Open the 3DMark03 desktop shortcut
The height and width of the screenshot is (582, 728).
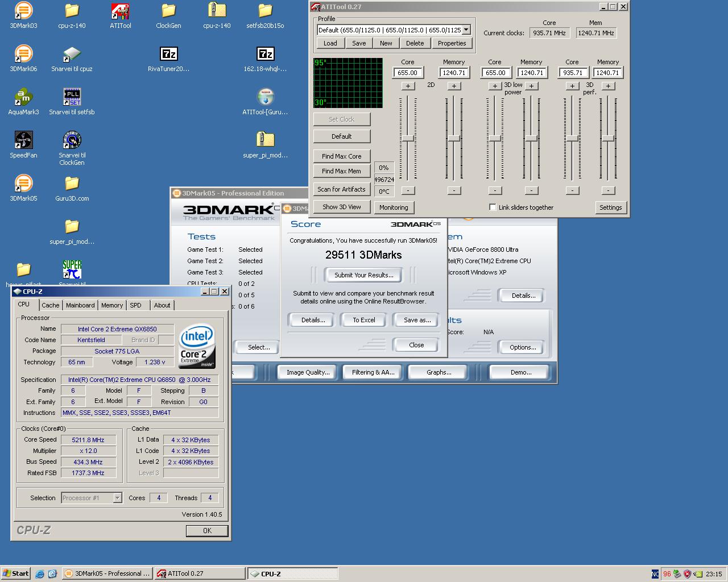point(23,15)
